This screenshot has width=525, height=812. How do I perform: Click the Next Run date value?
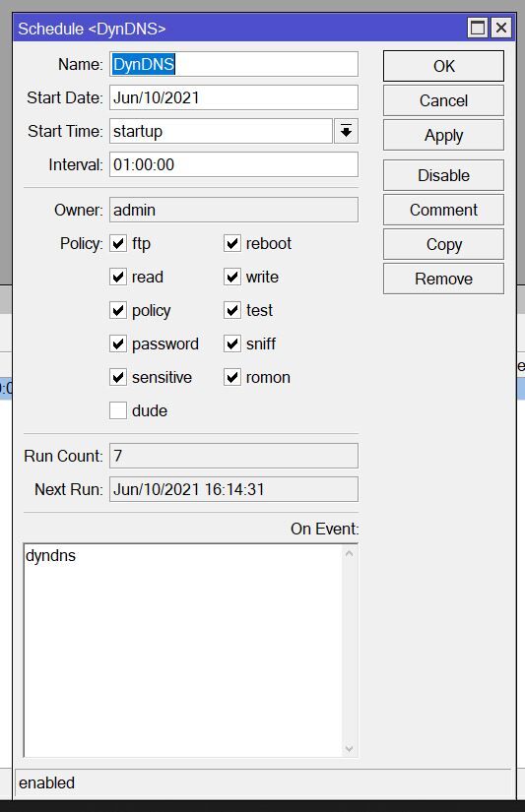pyautogui.click(x=233, y=489)
